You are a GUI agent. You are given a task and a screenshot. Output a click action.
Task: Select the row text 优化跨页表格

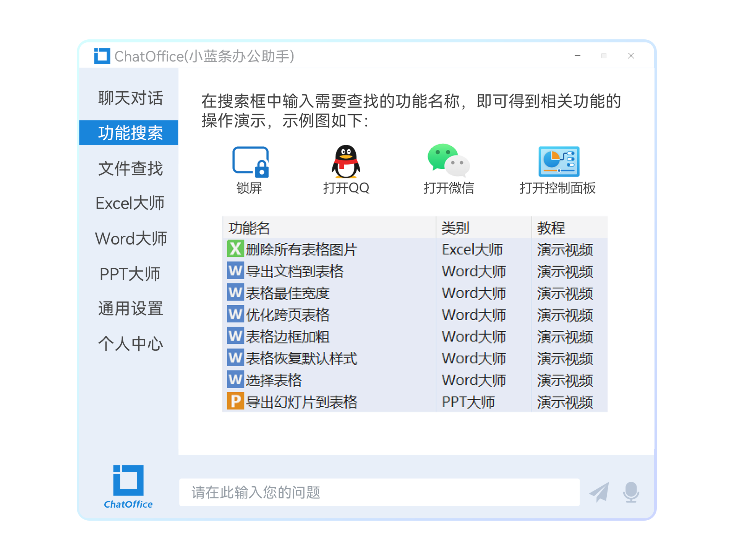click(x=288, y=315)
